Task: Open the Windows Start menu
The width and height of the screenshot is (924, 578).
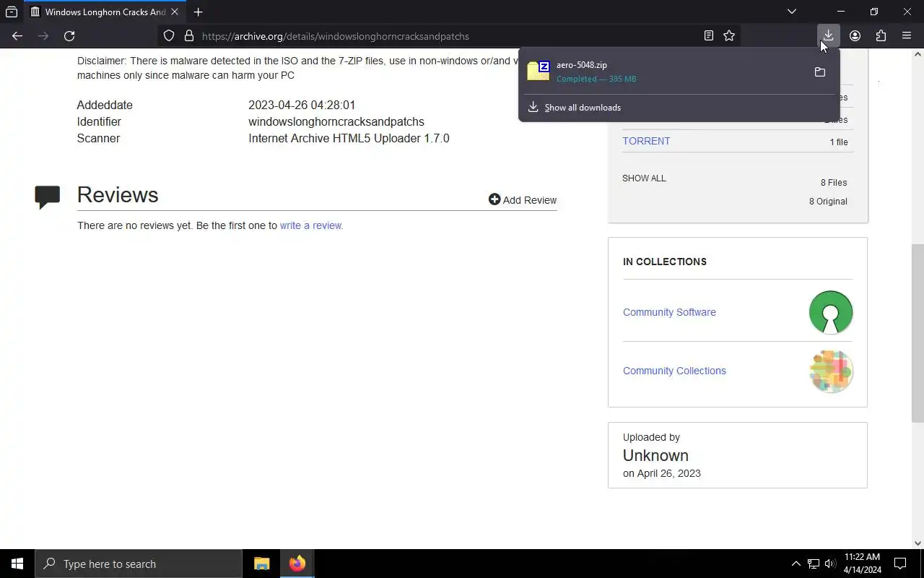Action: [17, 564]
